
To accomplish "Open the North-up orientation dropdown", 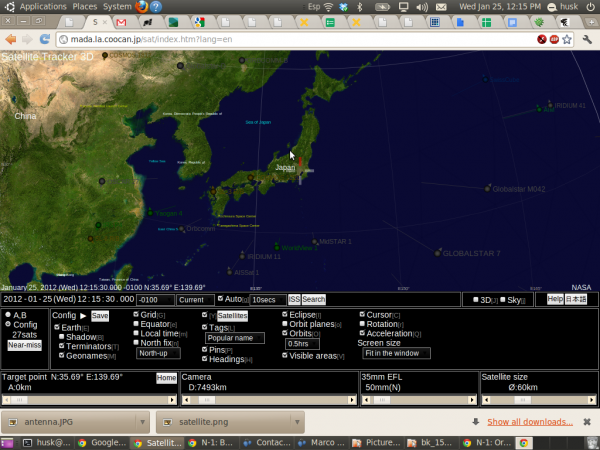I will pyautogui.click(x=158, y=353).
